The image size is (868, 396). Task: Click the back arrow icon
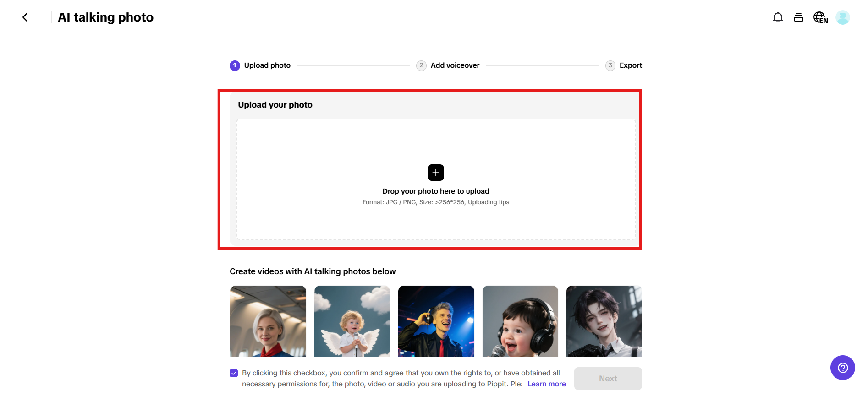(25, 17)
